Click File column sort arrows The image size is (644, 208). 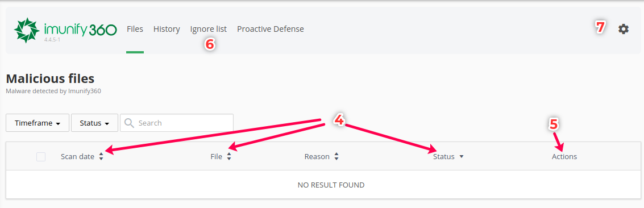click(229, 157)
